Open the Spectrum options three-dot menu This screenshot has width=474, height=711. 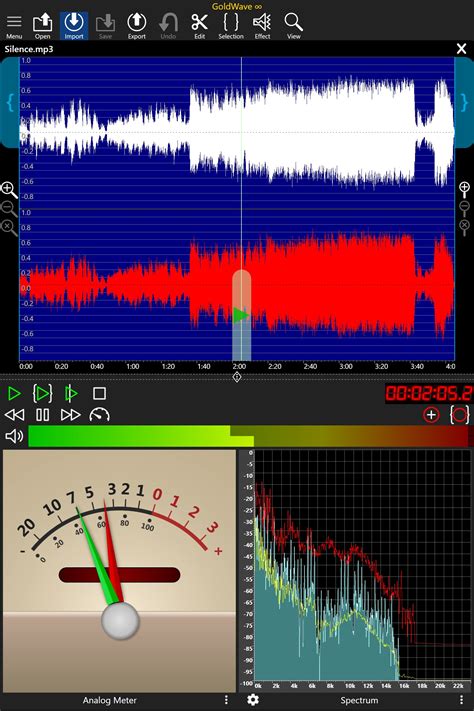click(x=461, y=700)
